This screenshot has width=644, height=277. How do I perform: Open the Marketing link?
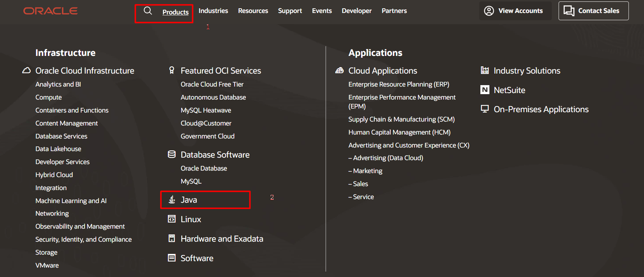365,171
